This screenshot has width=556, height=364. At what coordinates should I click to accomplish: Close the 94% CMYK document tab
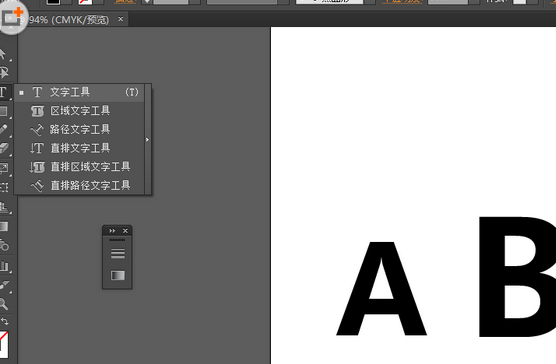[x=121, y=19]
